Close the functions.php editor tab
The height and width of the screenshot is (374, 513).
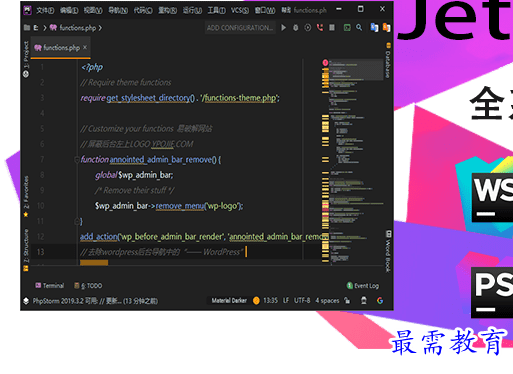click(x=85, y=48)
